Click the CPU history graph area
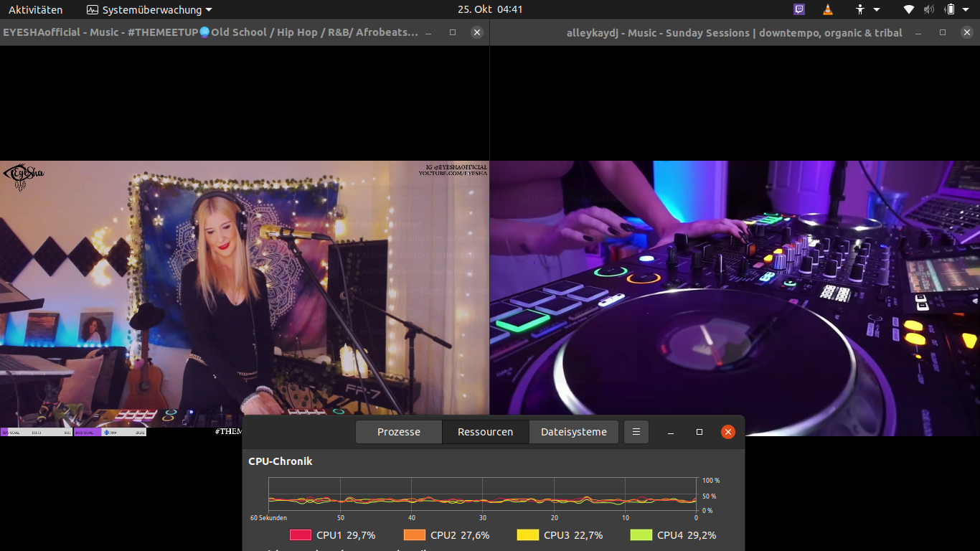This screenshot has height=551, width=980. pos(482,494)
